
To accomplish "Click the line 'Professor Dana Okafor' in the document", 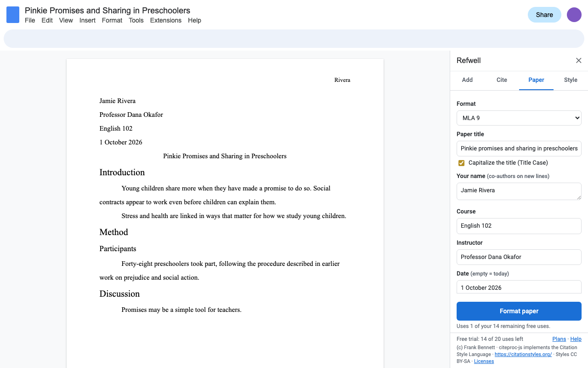I will 131,115.
